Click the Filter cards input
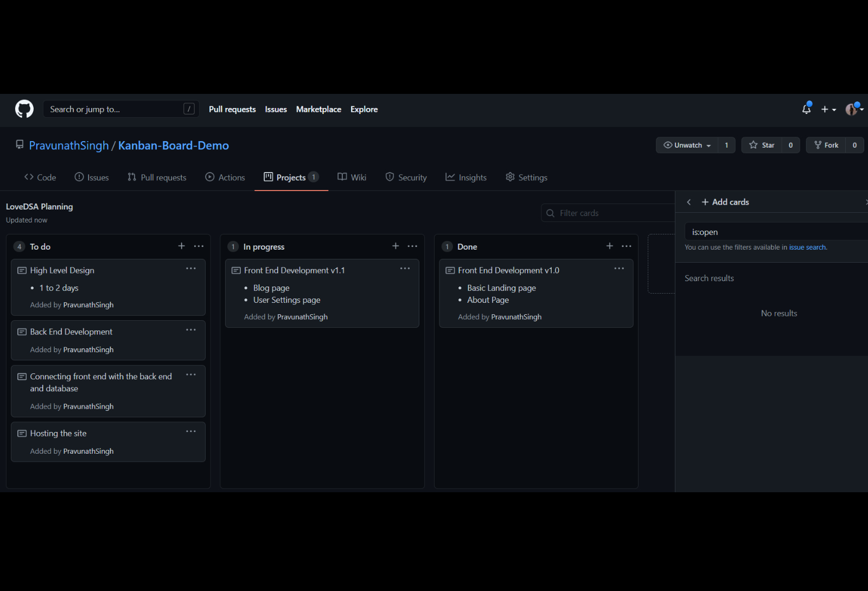 (x=609, y=213)
